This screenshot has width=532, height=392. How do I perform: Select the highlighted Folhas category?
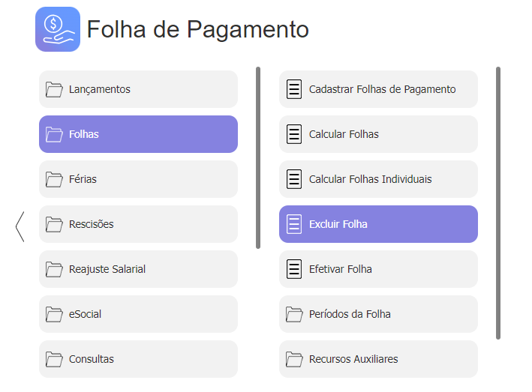(138, 134)
